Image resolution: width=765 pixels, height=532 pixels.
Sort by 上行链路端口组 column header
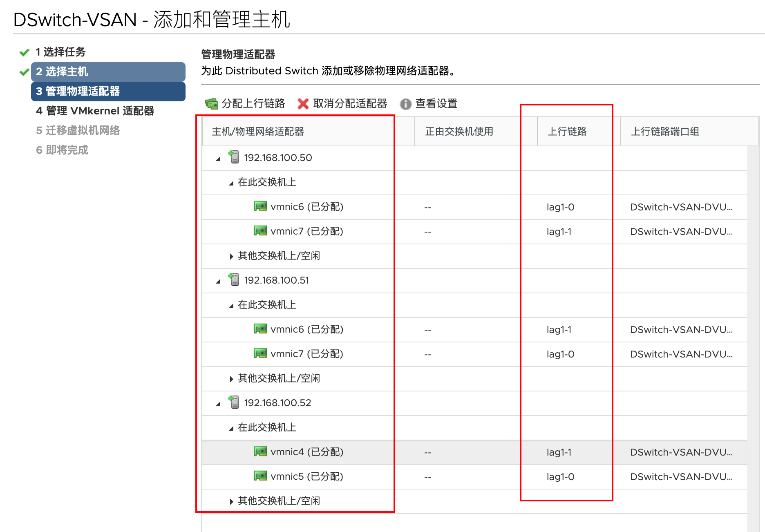(690, 131)
